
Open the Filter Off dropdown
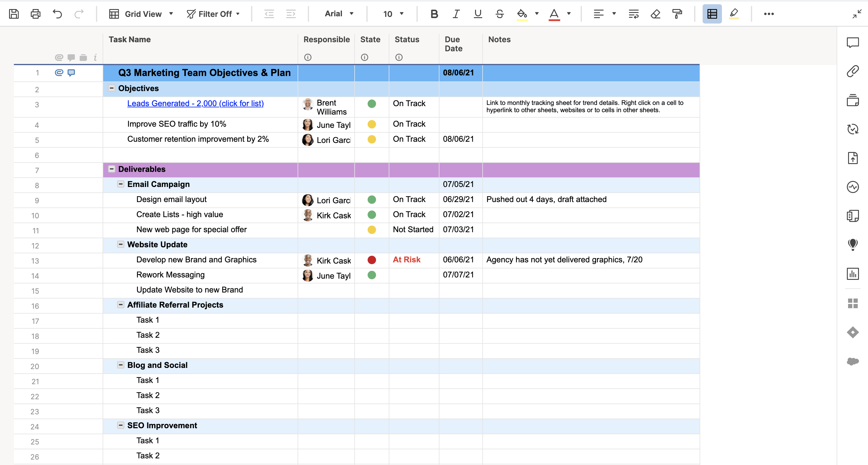[213, 14]
